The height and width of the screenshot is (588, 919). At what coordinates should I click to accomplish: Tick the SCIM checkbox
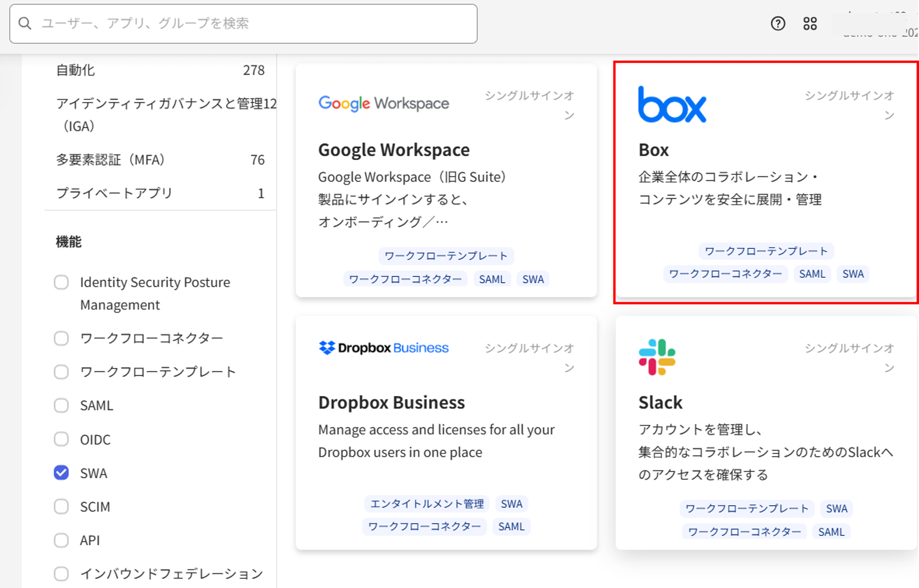[x=61, y=506]
